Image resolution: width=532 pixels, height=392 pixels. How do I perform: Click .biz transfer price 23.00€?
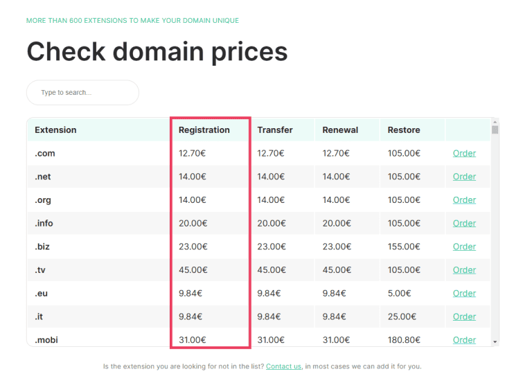click(x=272, y=247)
